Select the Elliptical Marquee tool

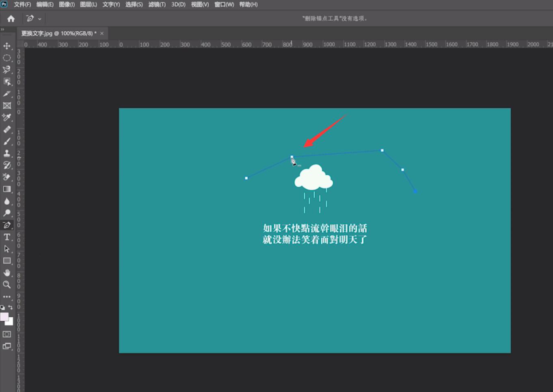pos(7,58)
